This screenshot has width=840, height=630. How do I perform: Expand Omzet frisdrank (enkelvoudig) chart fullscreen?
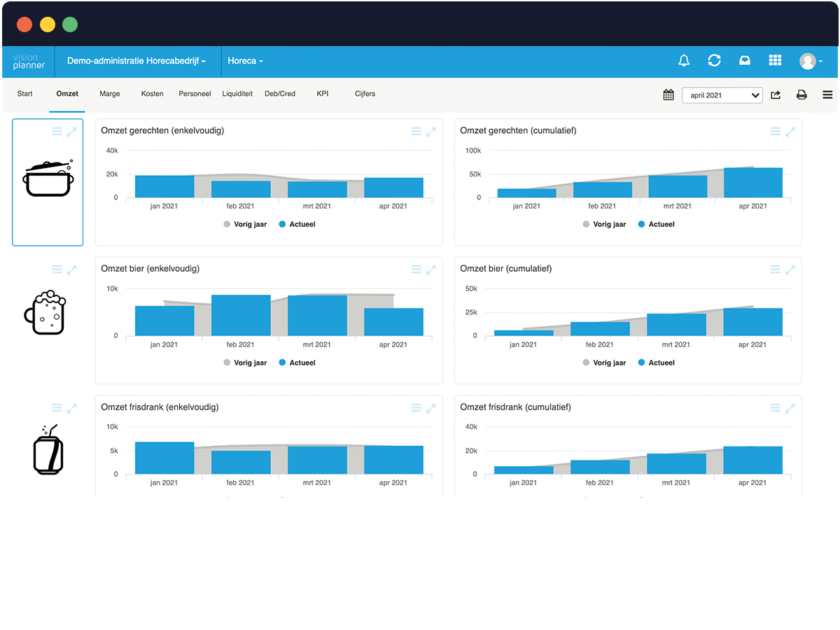click(x=430, y=408)
